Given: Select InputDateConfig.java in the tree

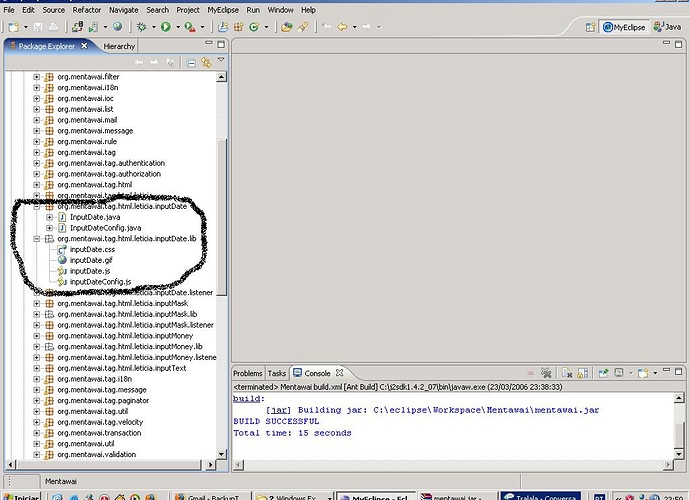Looking at the screenshot, I should point(106,228).
